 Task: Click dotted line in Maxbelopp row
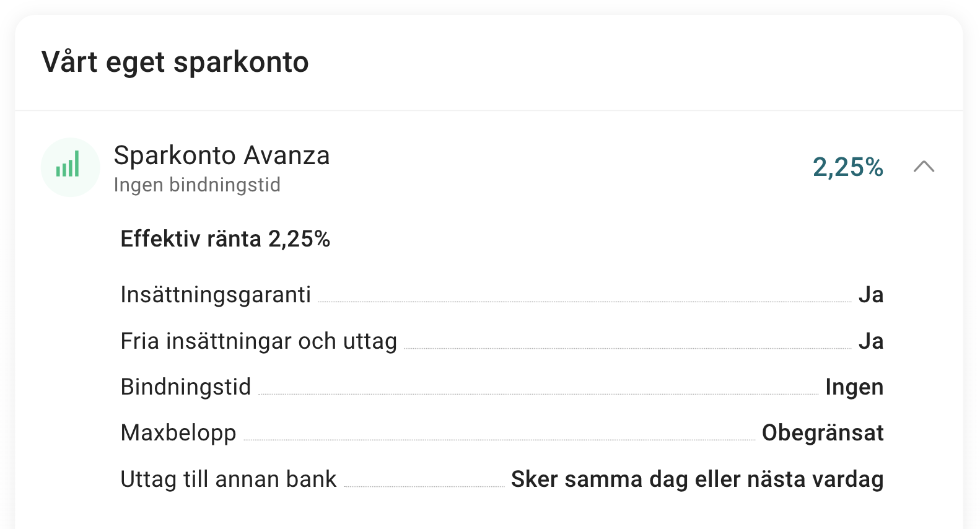click(x=499, y=440)
